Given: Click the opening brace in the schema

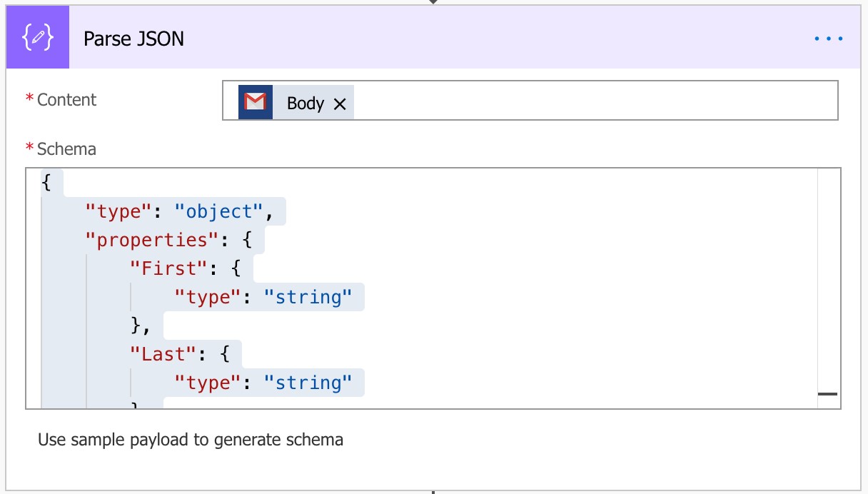Looking at the screenshot, I should click(46, 183).
